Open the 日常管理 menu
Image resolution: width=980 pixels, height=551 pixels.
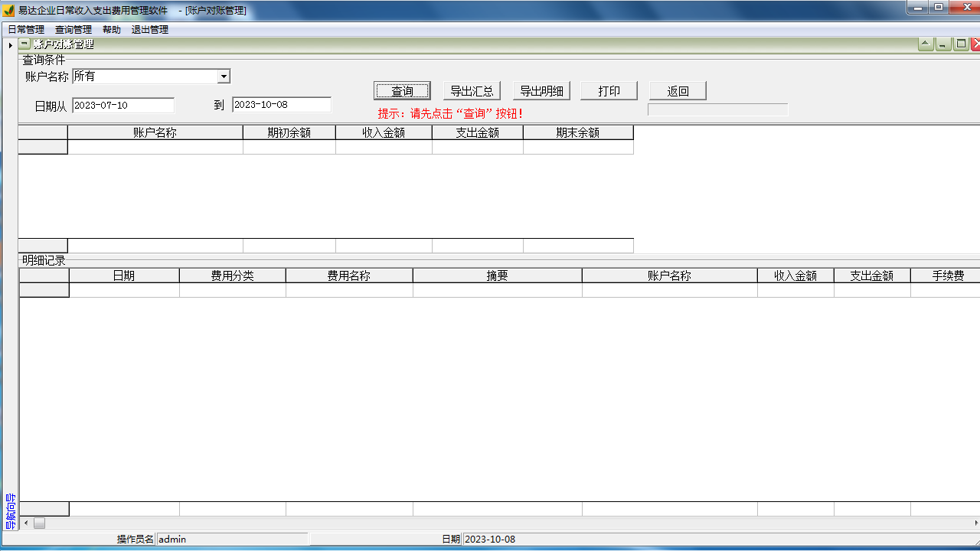tap(26, 30)
